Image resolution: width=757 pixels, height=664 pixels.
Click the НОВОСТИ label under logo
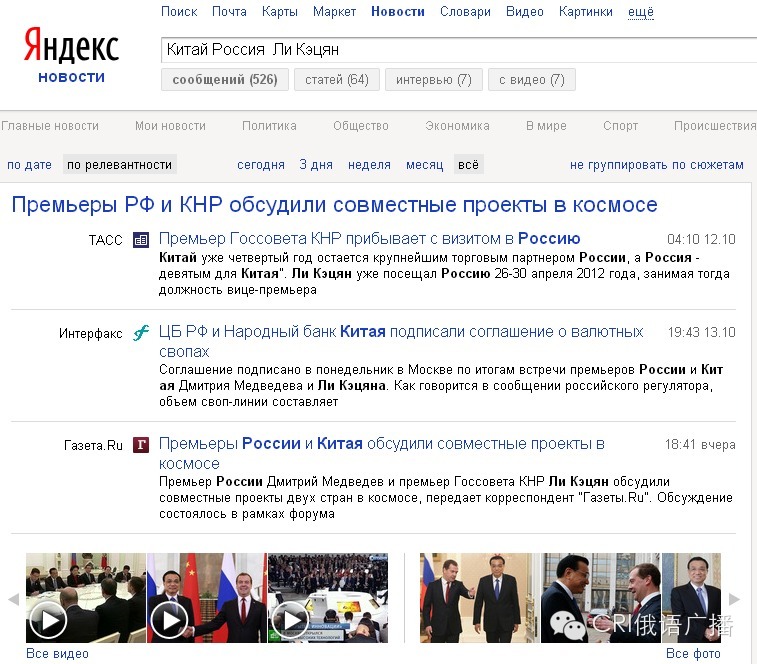point(71,77)
